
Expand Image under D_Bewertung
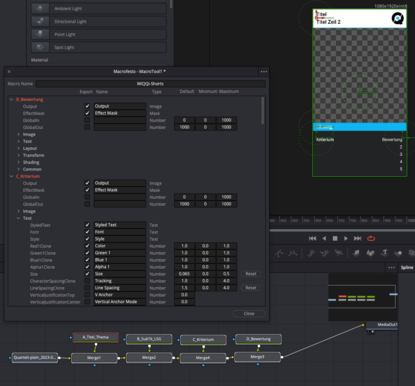[19, 134]
